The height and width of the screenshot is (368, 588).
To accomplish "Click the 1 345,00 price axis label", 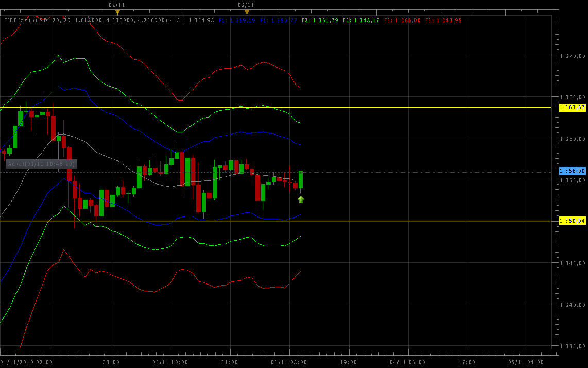I will pyautogui.click(x=574, y=263).
